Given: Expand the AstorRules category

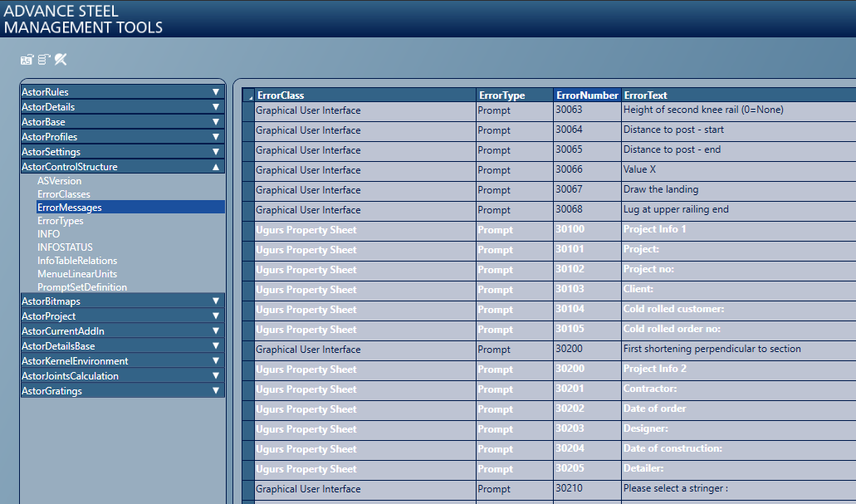Looking at the screenshot, I should (x=122, y=91).
